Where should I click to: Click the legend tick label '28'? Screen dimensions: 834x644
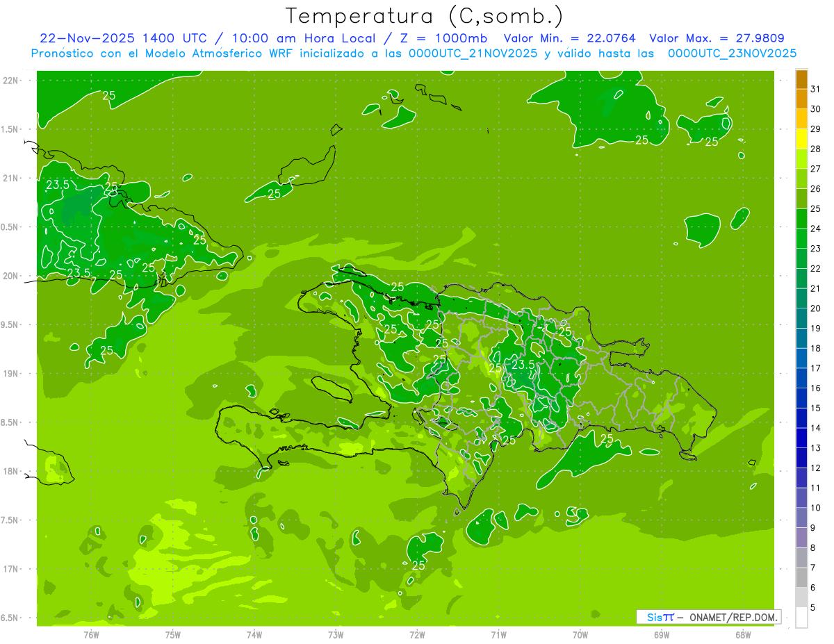(816, 149)
